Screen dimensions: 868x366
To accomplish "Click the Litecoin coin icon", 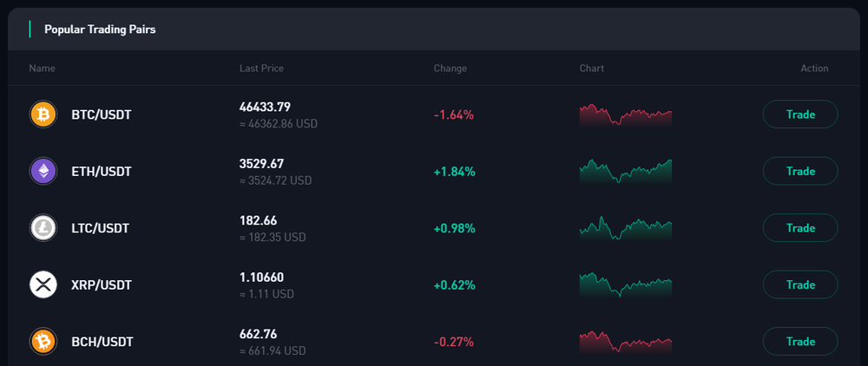I will (43, 228).
